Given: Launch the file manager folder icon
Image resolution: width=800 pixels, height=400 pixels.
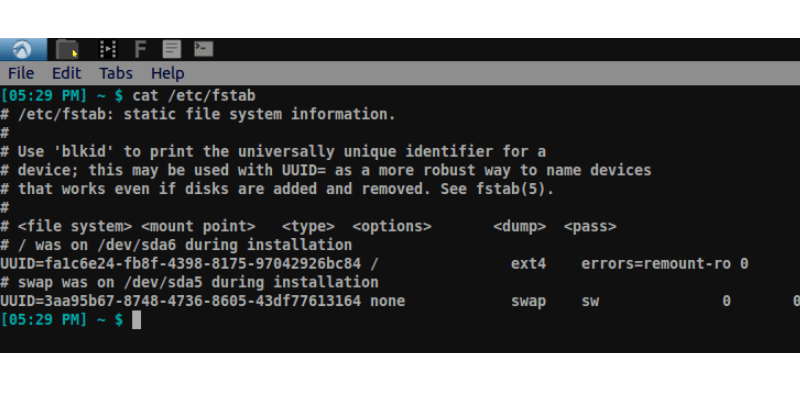Looking at the screenshot, I should [68, 49].
